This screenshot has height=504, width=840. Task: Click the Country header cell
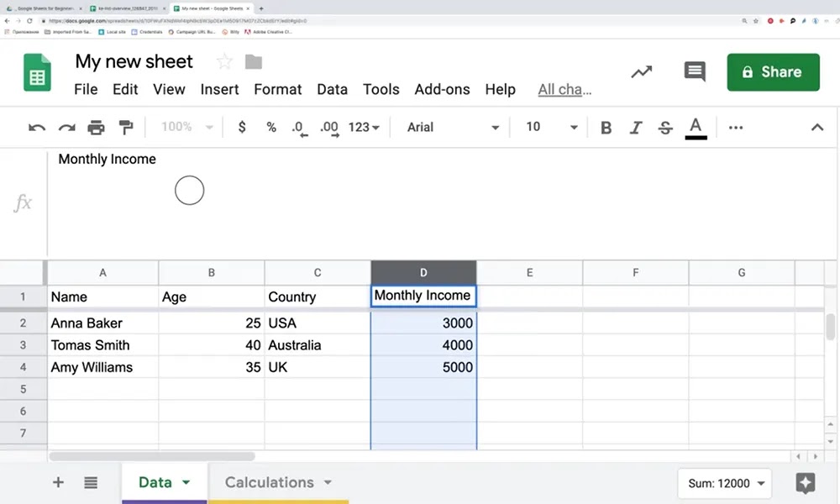318,297
